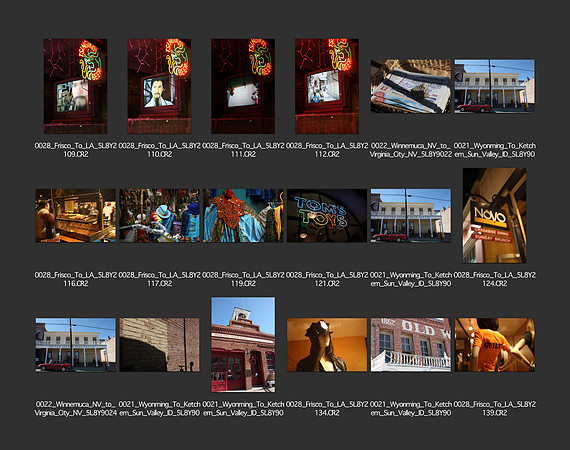Viewport: 570px width, 450px height.
Task: Click the filename ending 124.CR2
Action: click(494, 279)
